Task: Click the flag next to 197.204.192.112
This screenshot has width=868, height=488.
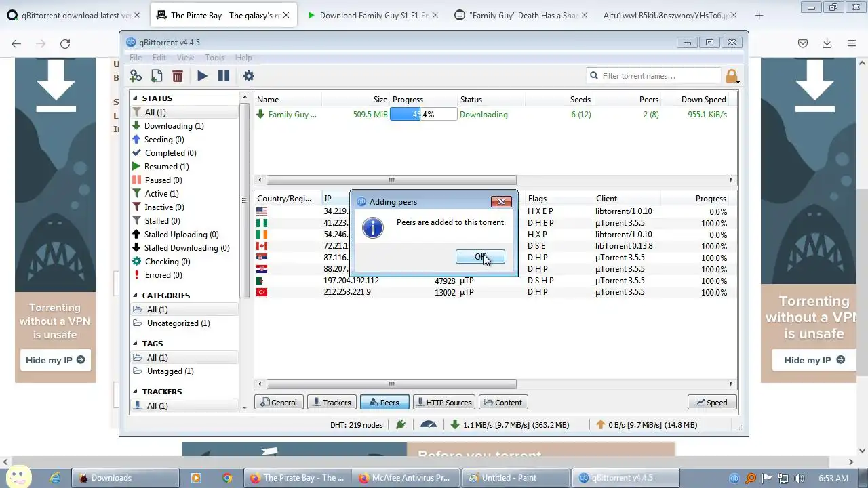Action: tap(262, 281)
